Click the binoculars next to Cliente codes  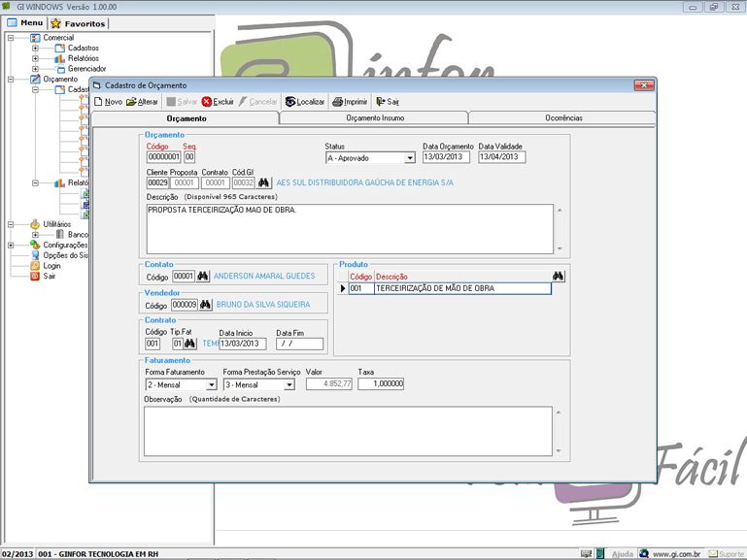coord(263,182)
